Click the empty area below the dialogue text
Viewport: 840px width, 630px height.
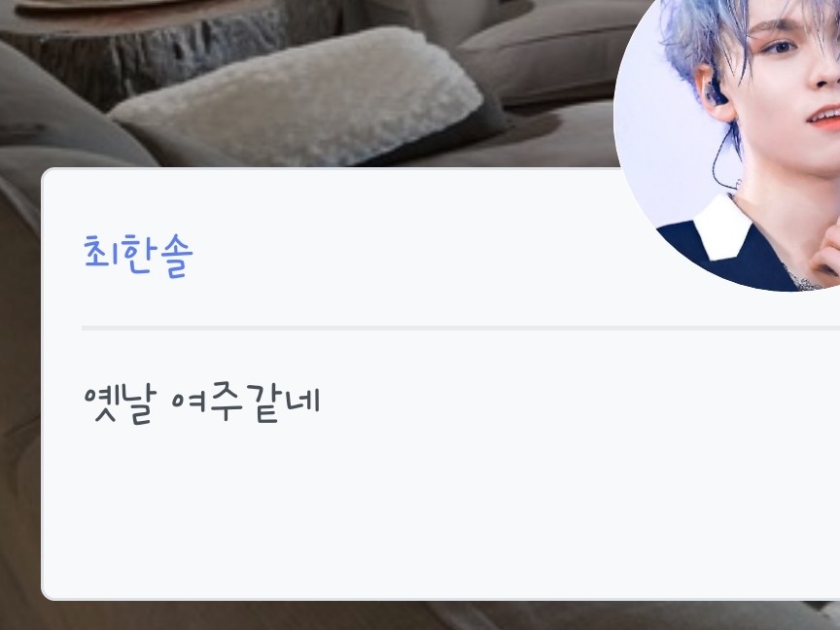click(439, 508)
